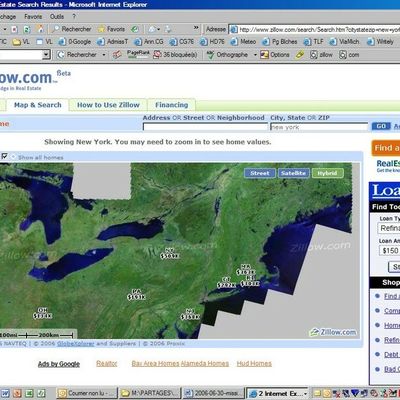Open the ViaMich favorite link
The height and width of the screenshot is (400, 400).
[x=344, y=42]
